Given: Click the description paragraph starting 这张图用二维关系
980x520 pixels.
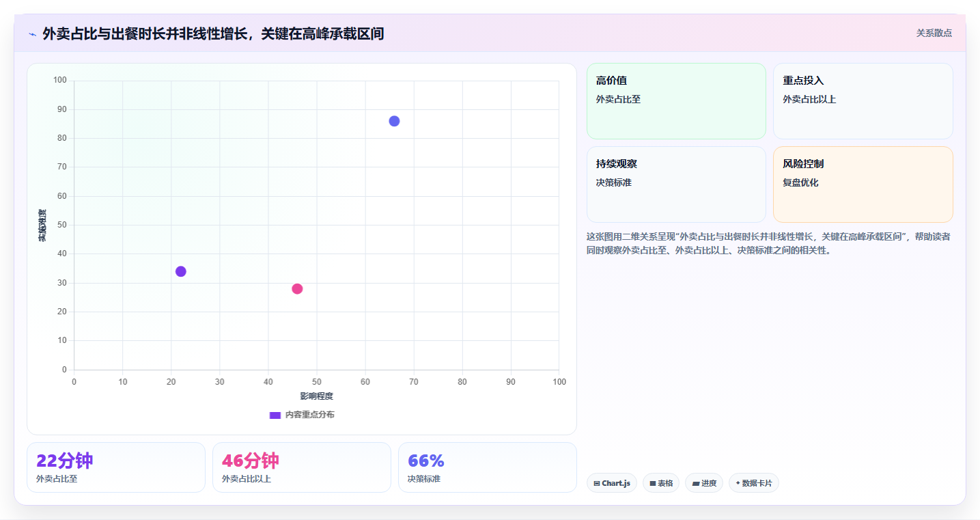Looking at the screenshot, I should (768, 243).
